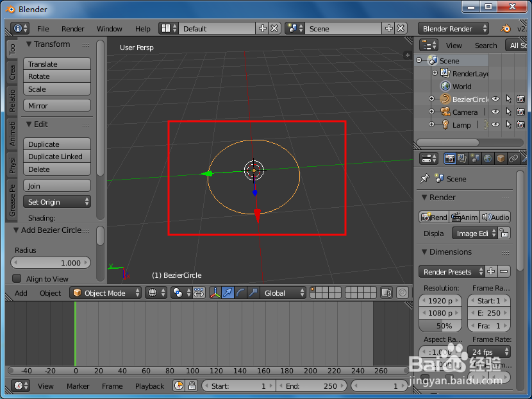Enable the scale manipulator icon
The height and width of the screenshot is (399, 532).
(x=253, y=293)
